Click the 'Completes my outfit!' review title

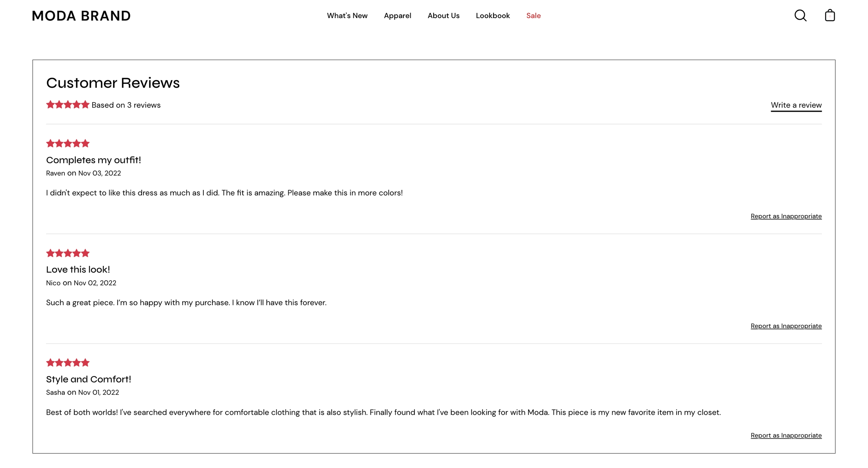click(93, 160)
